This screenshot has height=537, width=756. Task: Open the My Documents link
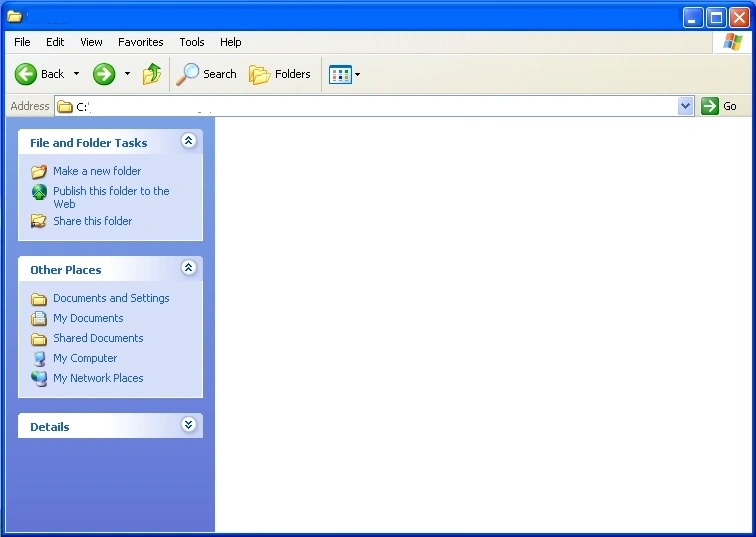[x=88, y=318]
